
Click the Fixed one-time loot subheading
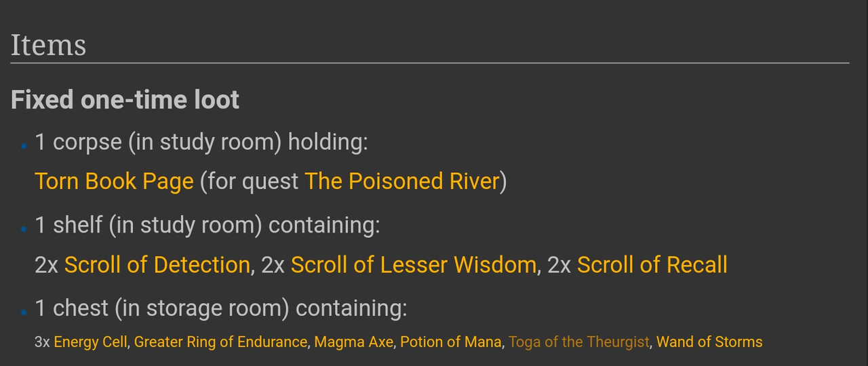[125, 100]
